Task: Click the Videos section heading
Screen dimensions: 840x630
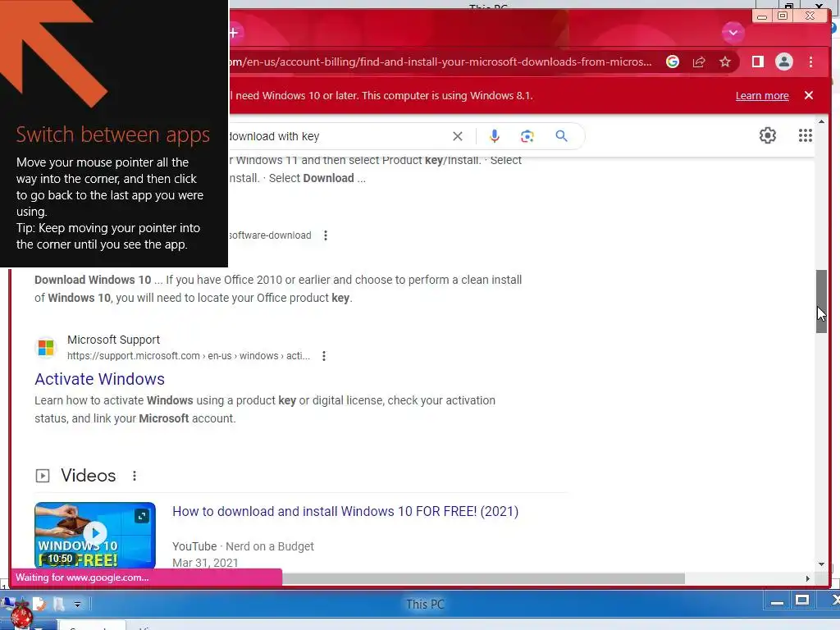Action: click(x=89, y=476)
